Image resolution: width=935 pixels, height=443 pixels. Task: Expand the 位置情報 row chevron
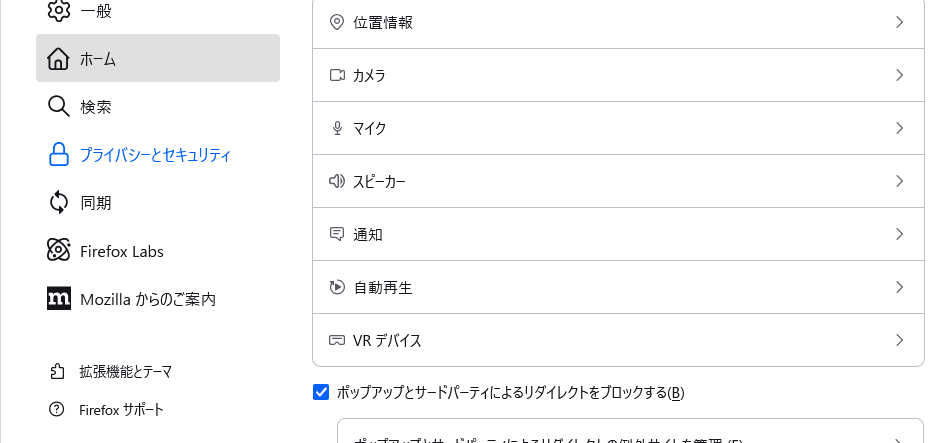pyautogui.click(x=899, y=22)
